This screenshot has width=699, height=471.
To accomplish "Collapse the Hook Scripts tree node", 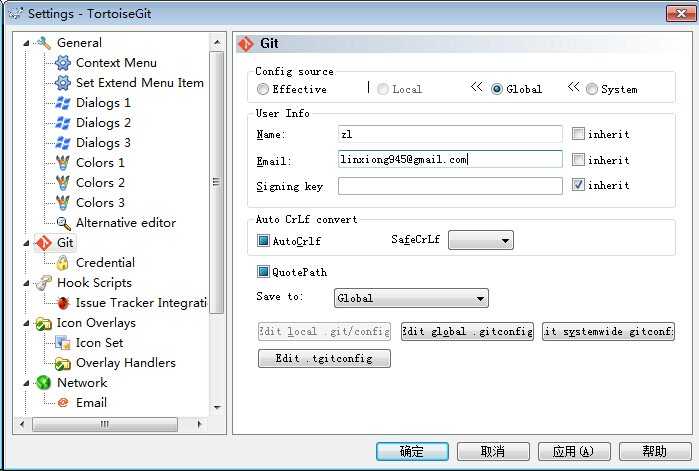I will [x=26, y=283].
